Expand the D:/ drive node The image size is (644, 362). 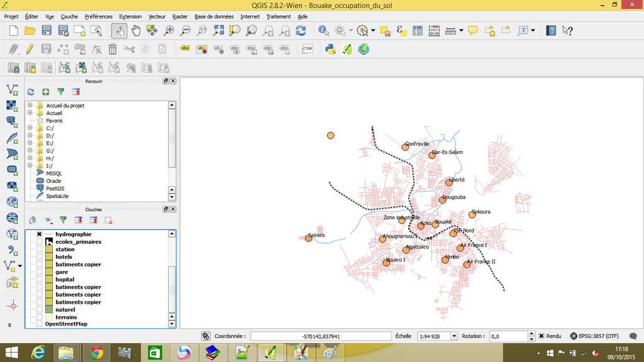tap(30, 136)
